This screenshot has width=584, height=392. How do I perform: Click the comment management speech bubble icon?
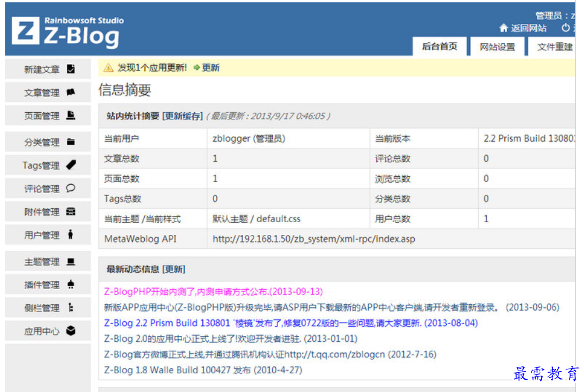coord(71,188)
